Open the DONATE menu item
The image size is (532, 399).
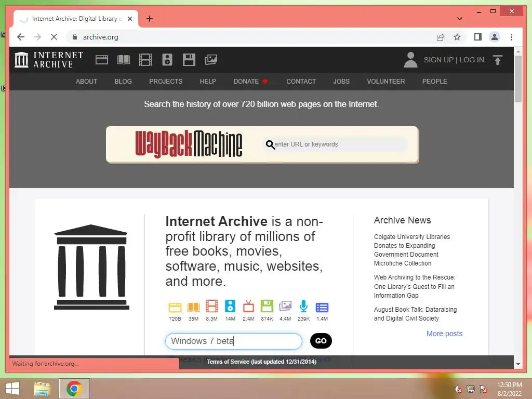pyautogui.click(x=250, y=82)
